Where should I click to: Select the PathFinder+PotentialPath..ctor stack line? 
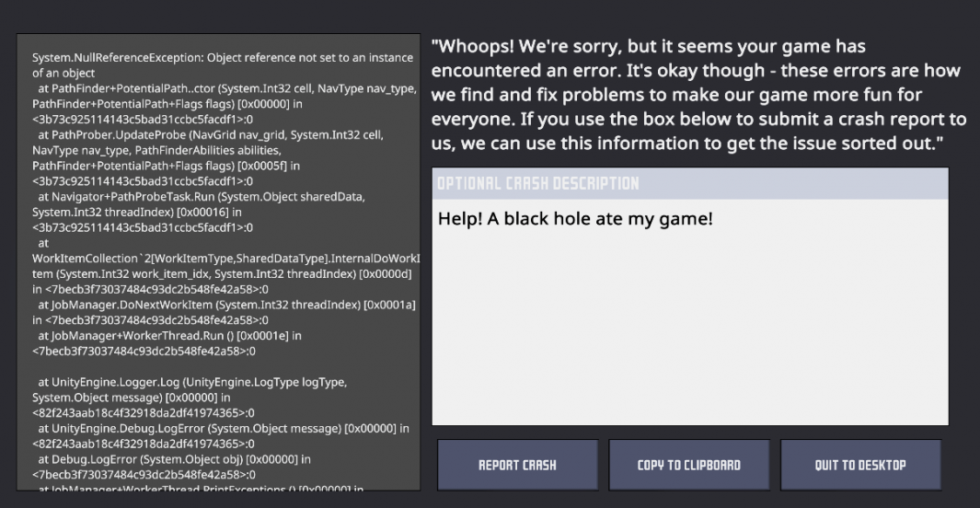click(225, 104)
